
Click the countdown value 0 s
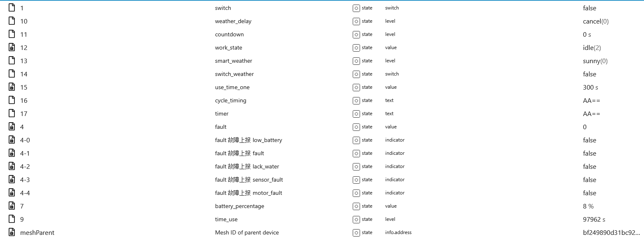(587, 34)
